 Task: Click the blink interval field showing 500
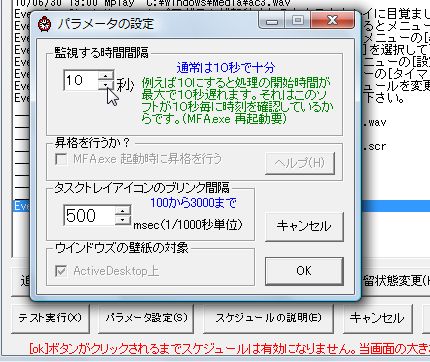(89, 215)
